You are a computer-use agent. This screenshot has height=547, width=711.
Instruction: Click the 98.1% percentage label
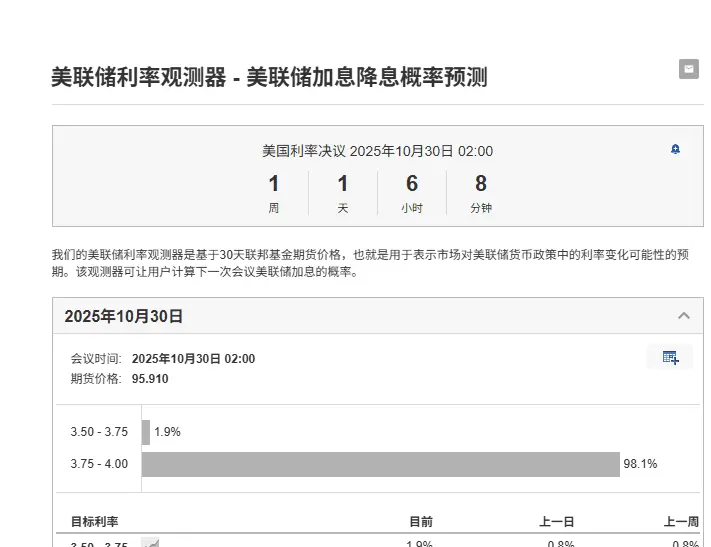coord(640,464)
